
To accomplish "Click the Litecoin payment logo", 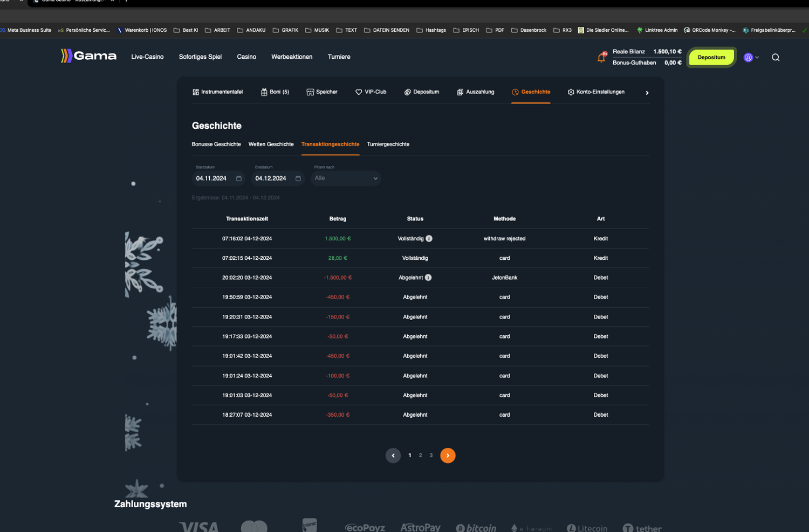I will (587, 528).
